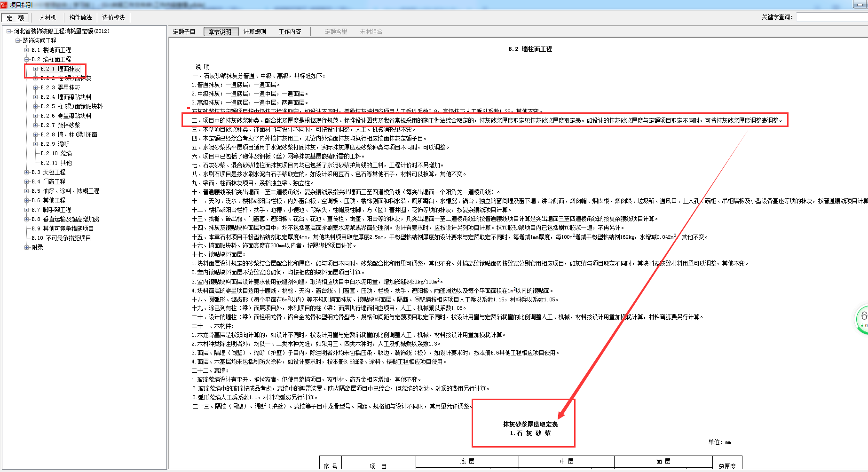Expand the B.3 天棚工程 node

coord(27,172)
